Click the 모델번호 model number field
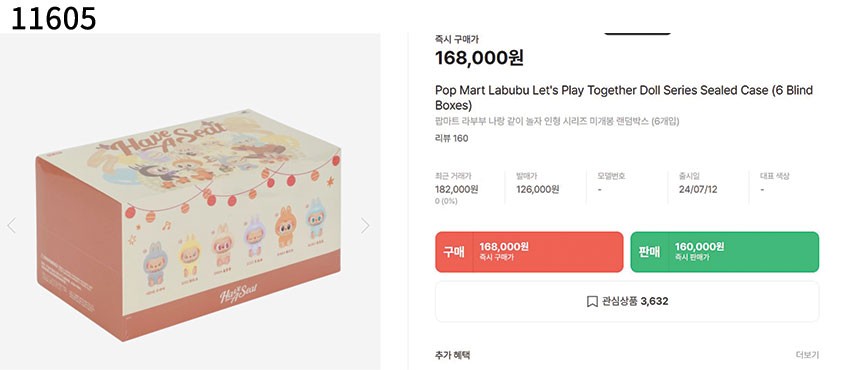Viewport: 860px width, 370px height. tap(612, 183)
